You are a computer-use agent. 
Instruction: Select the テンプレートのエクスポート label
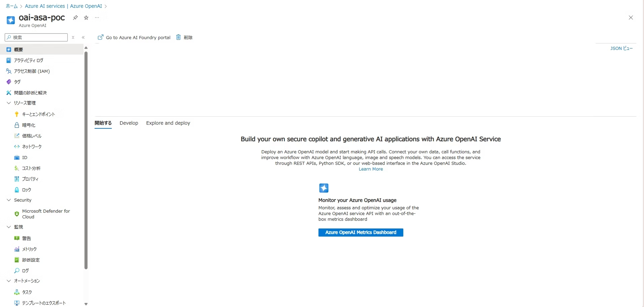coord(44,303)
